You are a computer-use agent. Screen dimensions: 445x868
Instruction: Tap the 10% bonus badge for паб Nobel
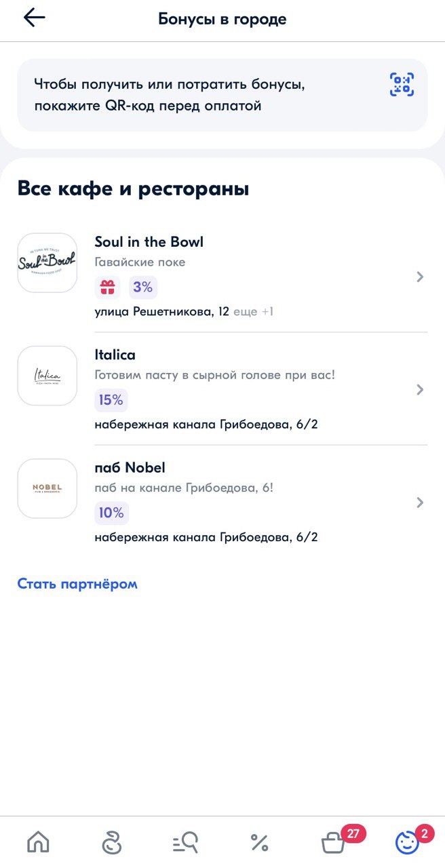111,513
